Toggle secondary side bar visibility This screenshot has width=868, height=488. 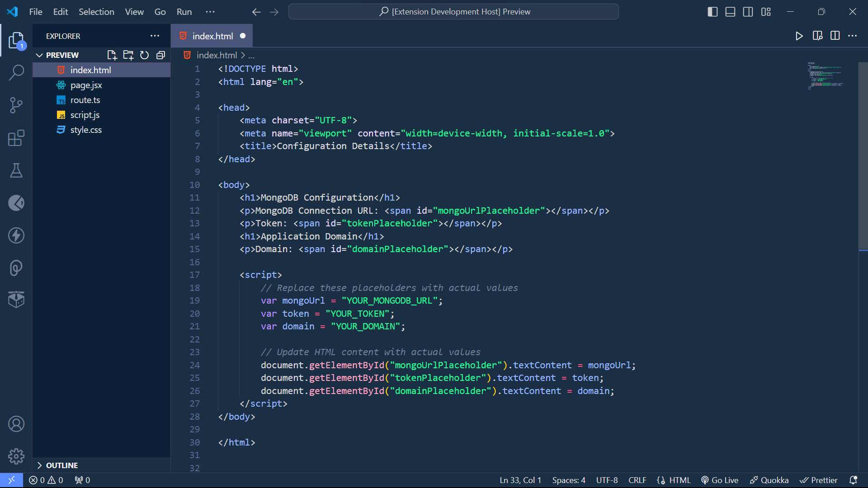point(748,12)
